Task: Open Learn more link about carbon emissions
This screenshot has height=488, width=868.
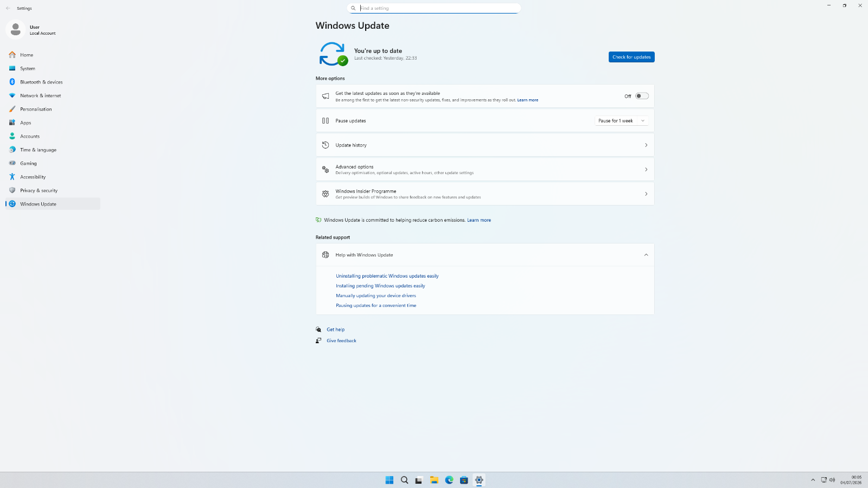Action: pyautogui.click(x=479, y=220)
